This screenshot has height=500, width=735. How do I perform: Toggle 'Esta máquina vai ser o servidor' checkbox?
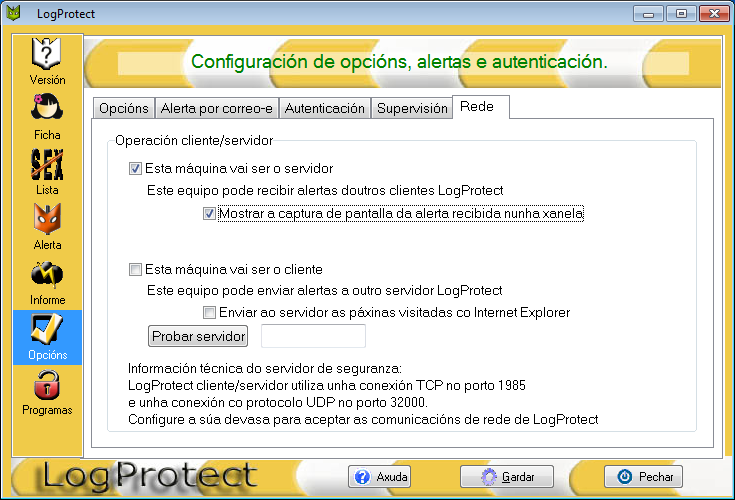pyautogui.click(x=135, y=169)
